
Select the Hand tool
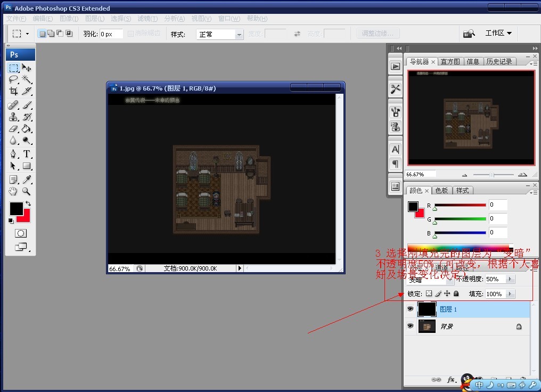point(13,191)
